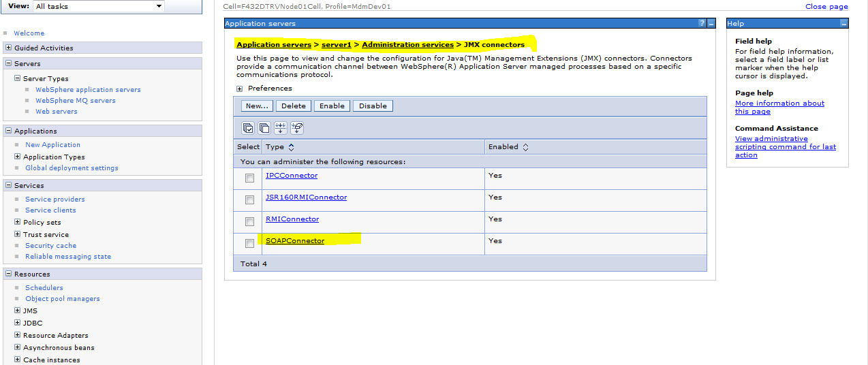Screen dimensions: 868x365
Task: Expand Cache instances node
Action: 18,360
